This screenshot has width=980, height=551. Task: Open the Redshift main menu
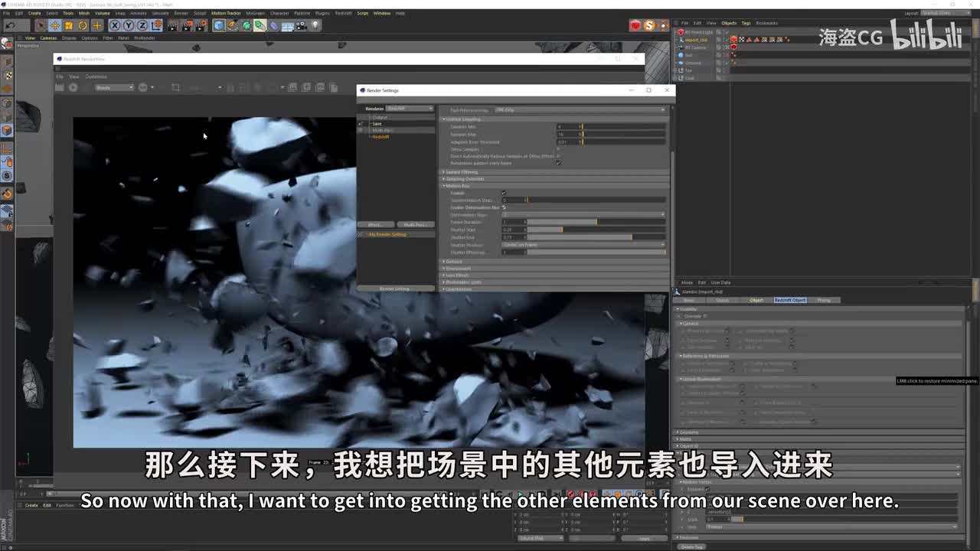coord(344,13)
